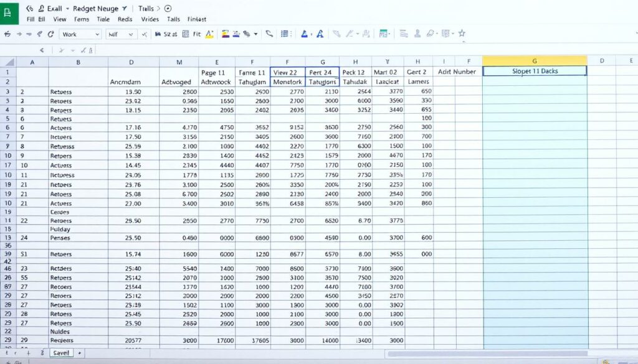Open the 'Fems' menu
The height and width of the screenshot is (364, 638).
tap(82, 19)
